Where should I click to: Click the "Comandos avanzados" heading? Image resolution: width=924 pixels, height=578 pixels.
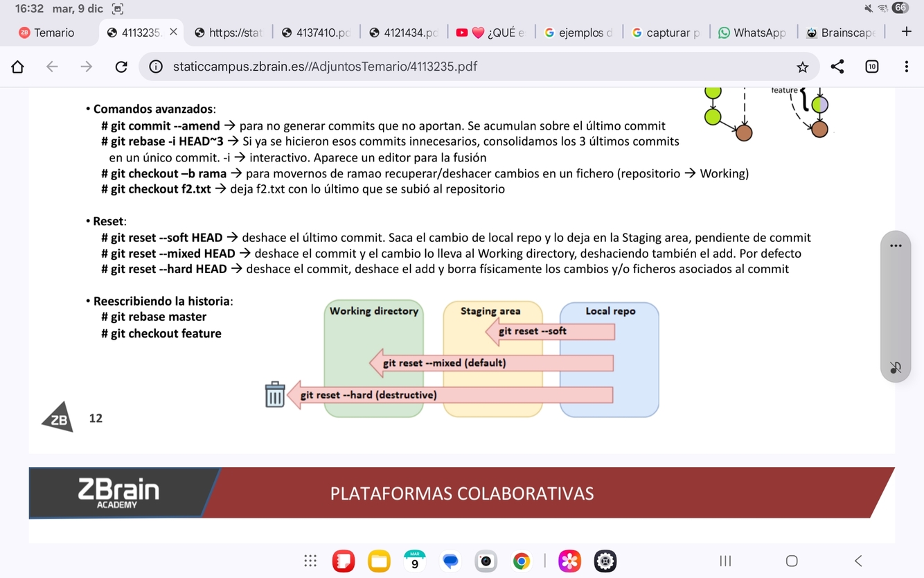pos(153,110)
